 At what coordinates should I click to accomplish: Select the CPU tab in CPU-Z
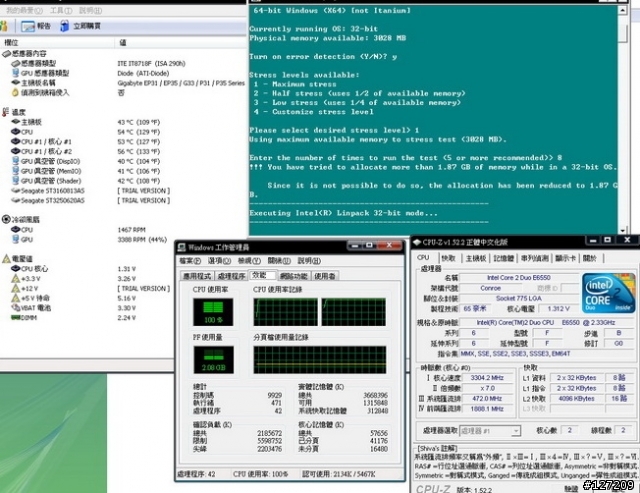[423, 258]
